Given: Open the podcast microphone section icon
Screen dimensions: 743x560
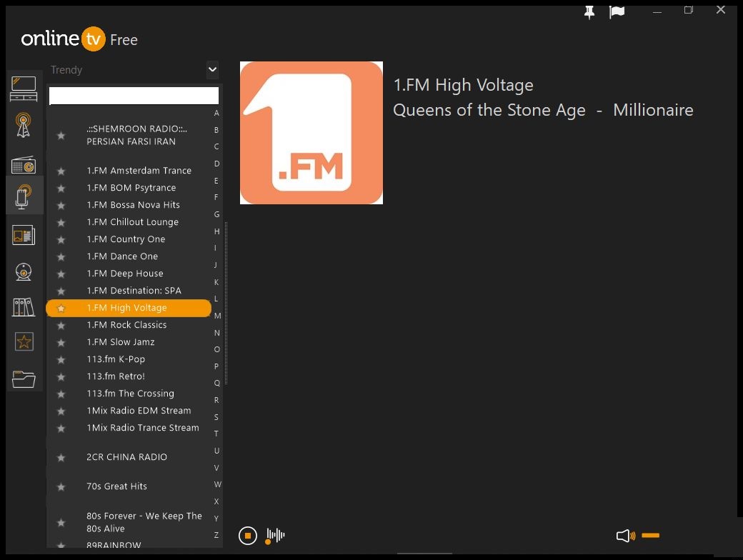Looking at the screenshot, I should [x=23, y=196].
